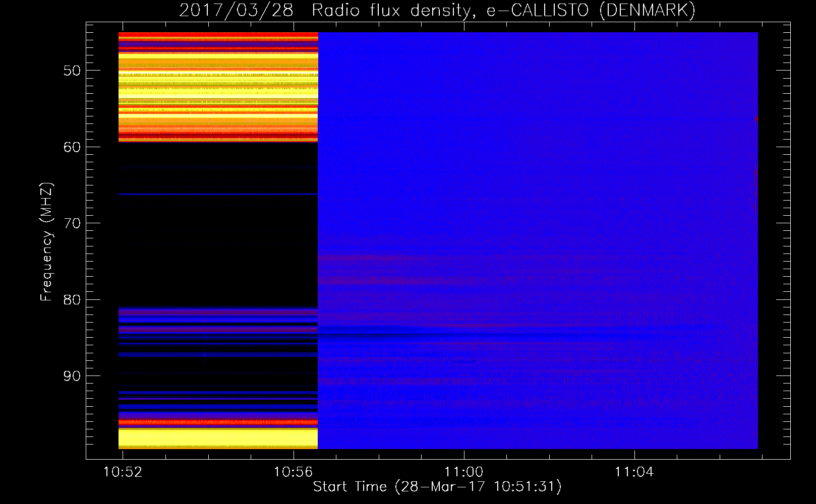Click the 70 MHz frequency tick label
Viewport: 816px width, 504px height.
click(x=72, y=223)
